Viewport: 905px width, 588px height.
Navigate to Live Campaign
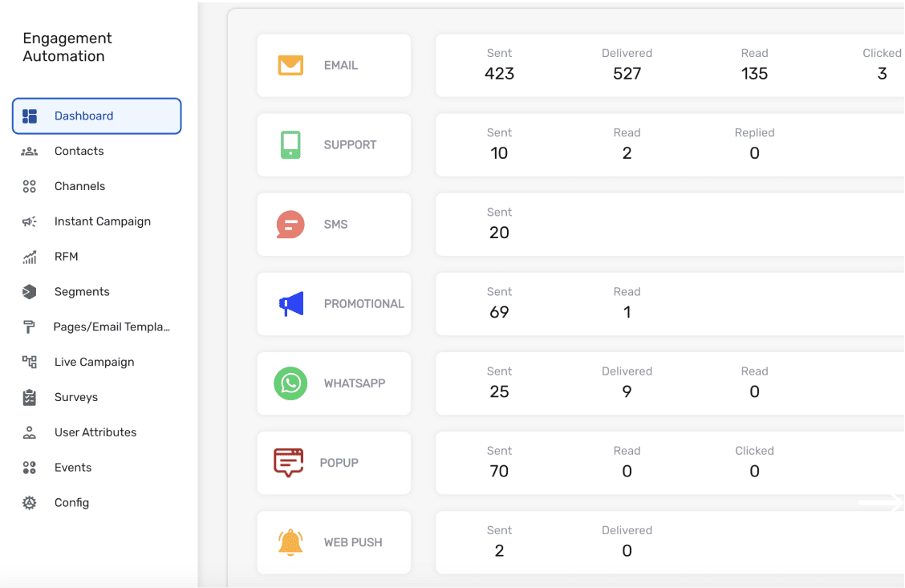(93, 361)
